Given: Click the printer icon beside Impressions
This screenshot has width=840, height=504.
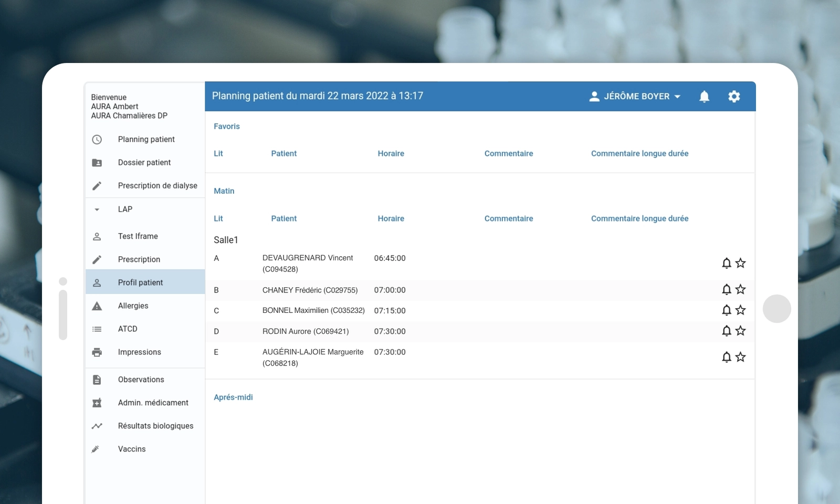Looking at the screenshot, I should (x=97, y=352).
